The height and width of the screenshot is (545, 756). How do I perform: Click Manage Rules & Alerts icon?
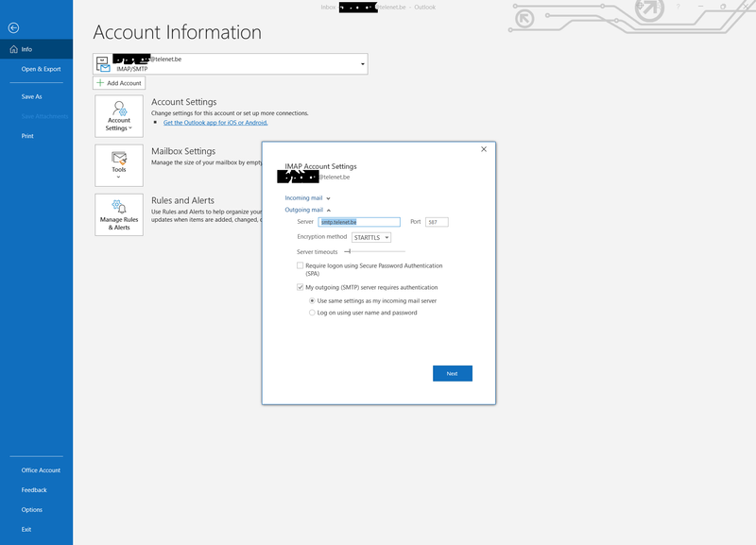[x=119, y=214]
